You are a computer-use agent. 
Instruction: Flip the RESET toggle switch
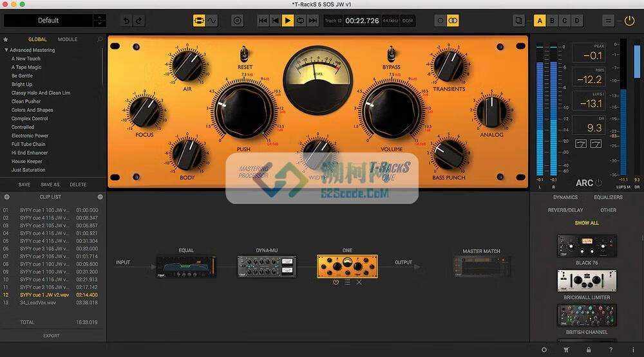pos(244,53)
